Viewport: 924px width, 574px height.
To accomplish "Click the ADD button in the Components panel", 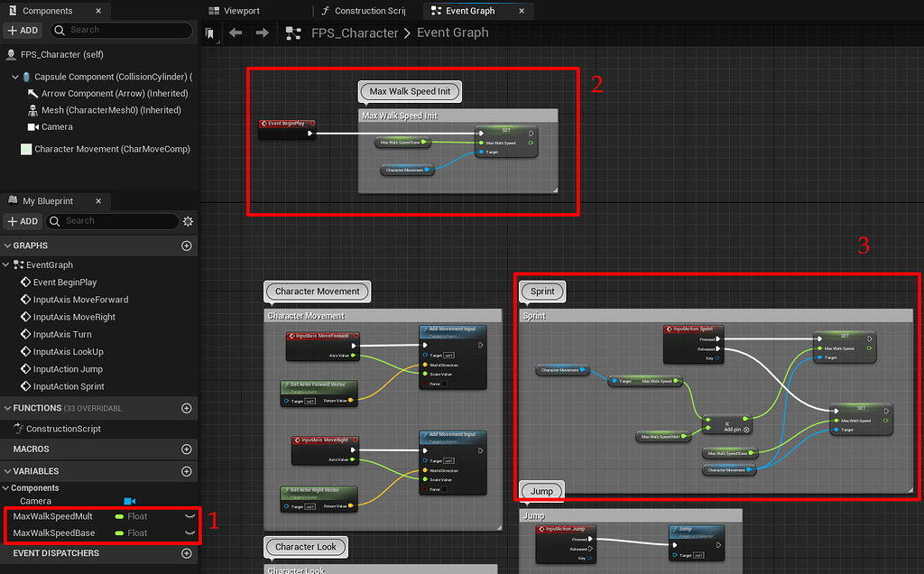I will pyautogui.click(x=23, y=30).
